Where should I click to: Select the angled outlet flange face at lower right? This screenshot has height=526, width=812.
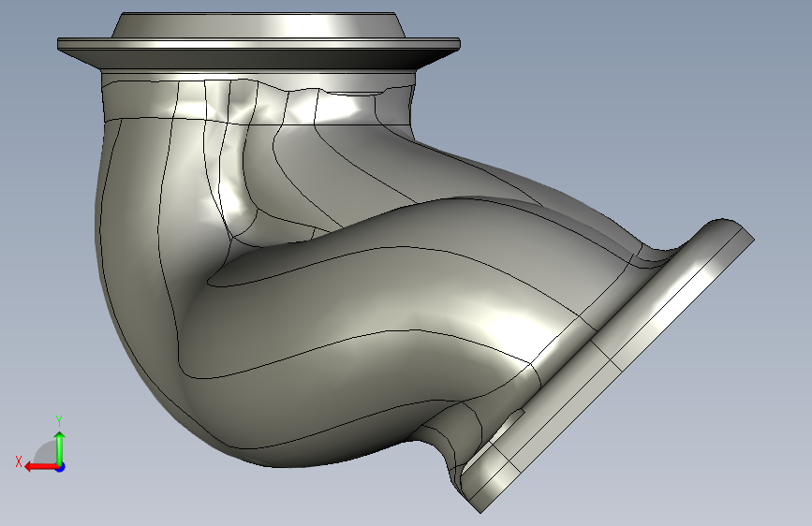click(x=610, y=365)
